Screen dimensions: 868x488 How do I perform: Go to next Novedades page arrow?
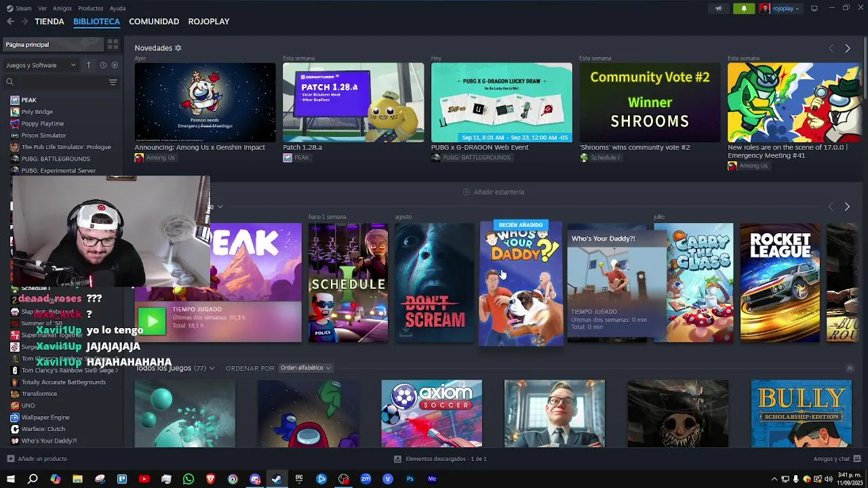point(847,48)
